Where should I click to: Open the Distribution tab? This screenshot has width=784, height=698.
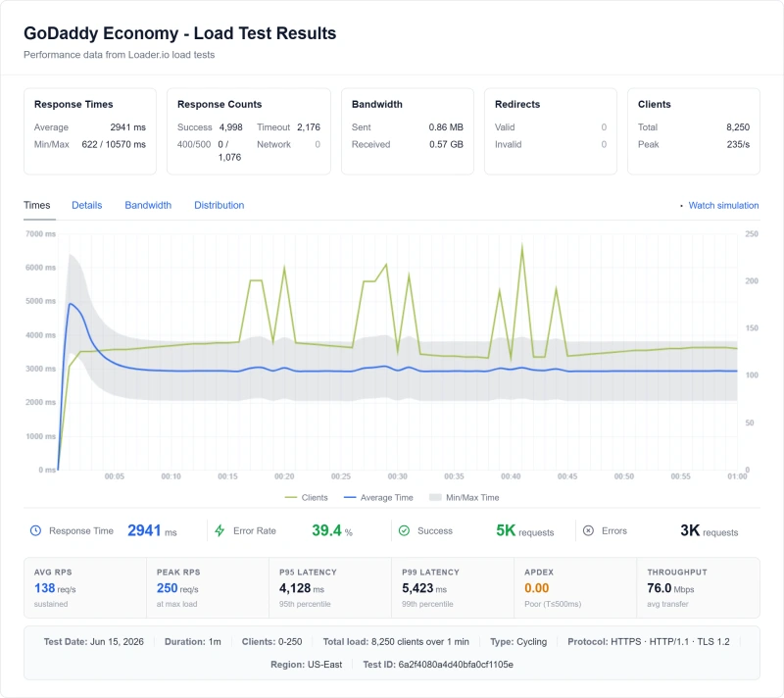(219, 205)
